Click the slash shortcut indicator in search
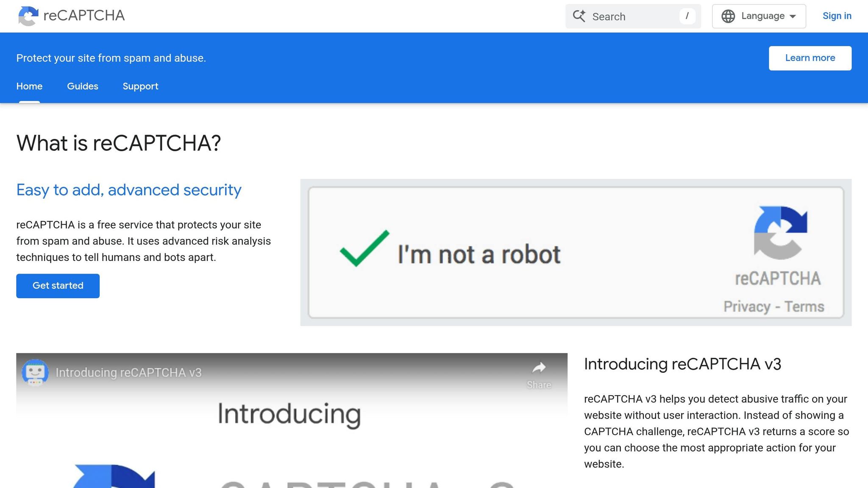The width and height of the screenshot is (868, 488). point(687,16)
